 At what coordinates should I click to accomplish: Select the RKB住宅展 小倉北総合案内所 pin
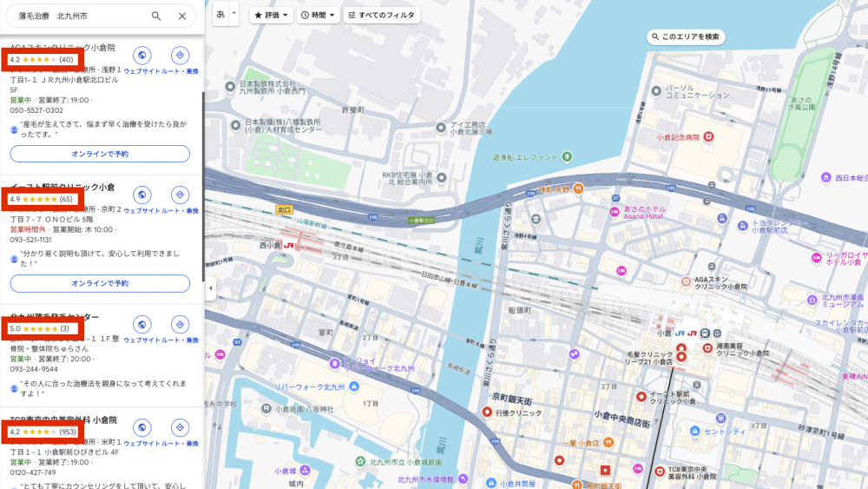point(442,178)
